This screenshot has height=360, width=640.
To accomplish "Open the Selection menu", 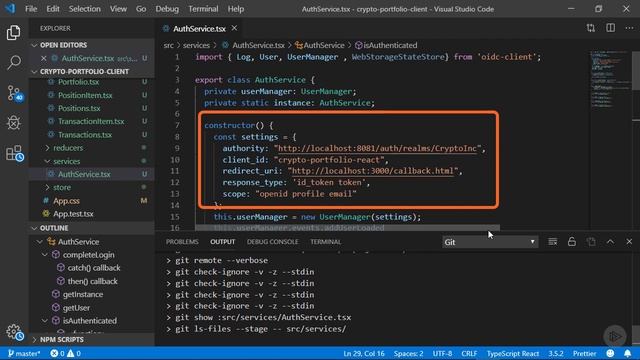I will tap(84, 9).
